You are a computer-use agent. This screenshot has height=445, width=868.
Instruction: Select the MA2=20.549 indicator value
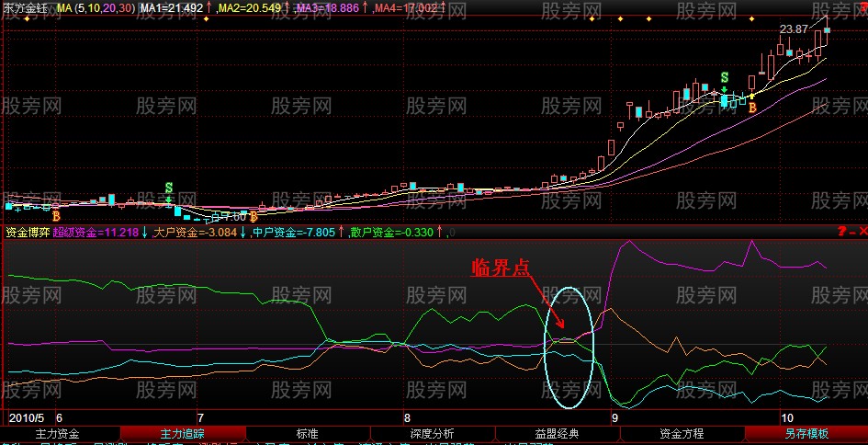250,7
